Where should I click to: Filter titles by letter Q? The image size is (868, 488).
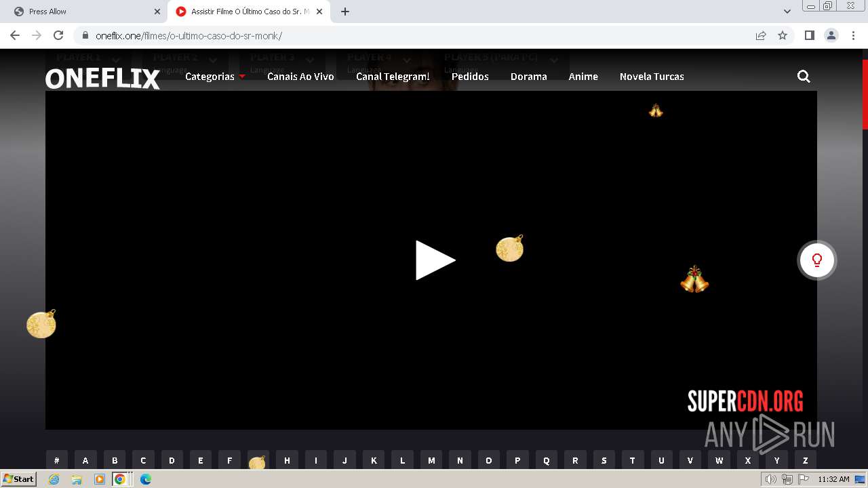(547, 460)
